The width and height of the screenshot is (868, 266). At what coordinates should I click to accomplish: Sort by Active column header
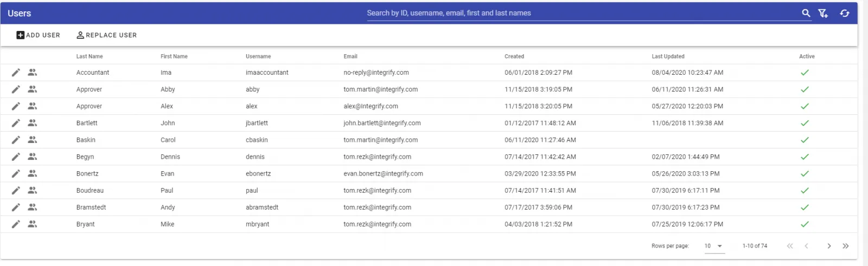807,56
